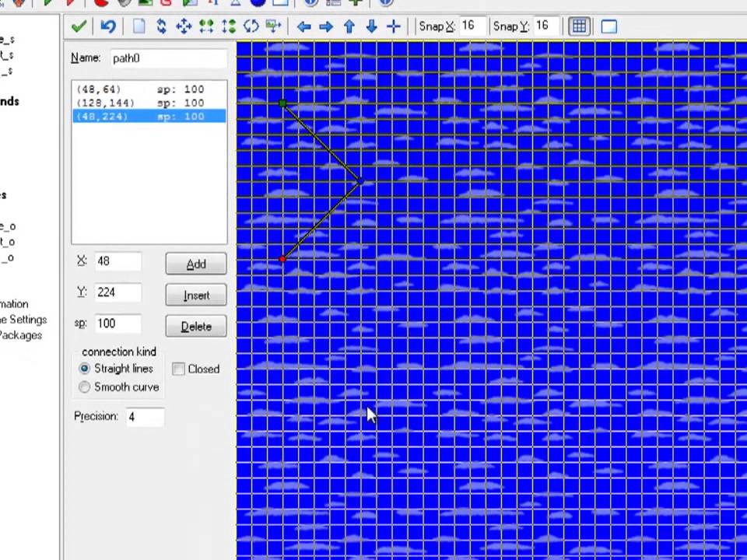Click the red end point of the path

pyautogui.click(x=282, y=259)
